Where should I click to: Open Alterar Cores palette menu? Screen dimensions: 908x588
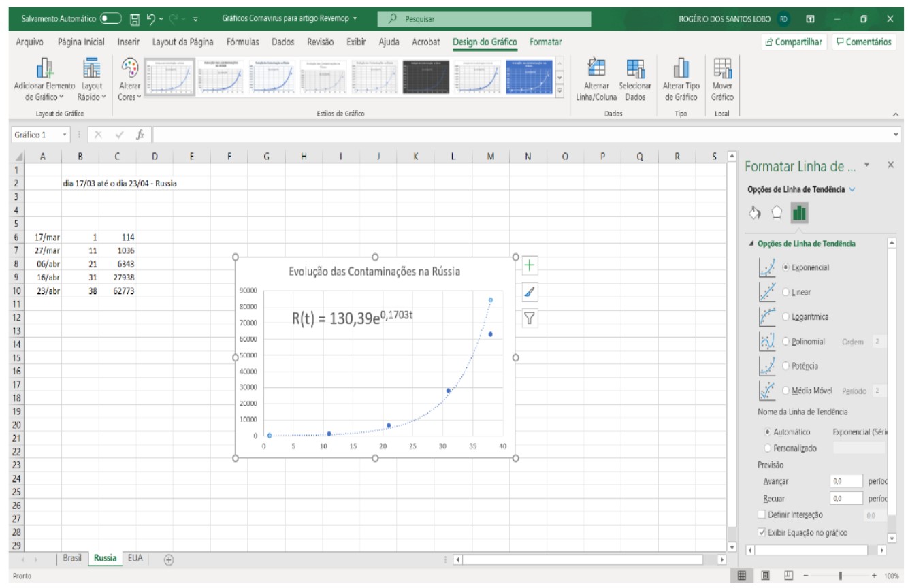pyautogui.click(x=129, y=80)
